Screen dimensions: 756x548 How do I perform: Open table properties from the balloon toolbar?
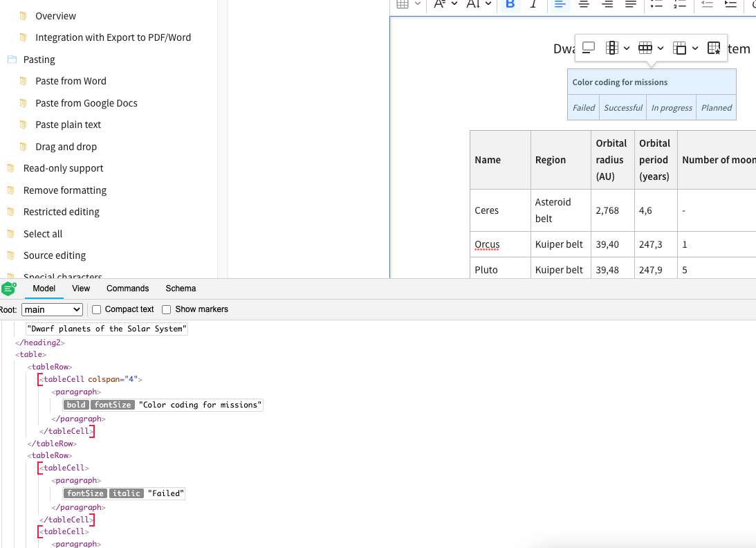(x=713, y=47)
